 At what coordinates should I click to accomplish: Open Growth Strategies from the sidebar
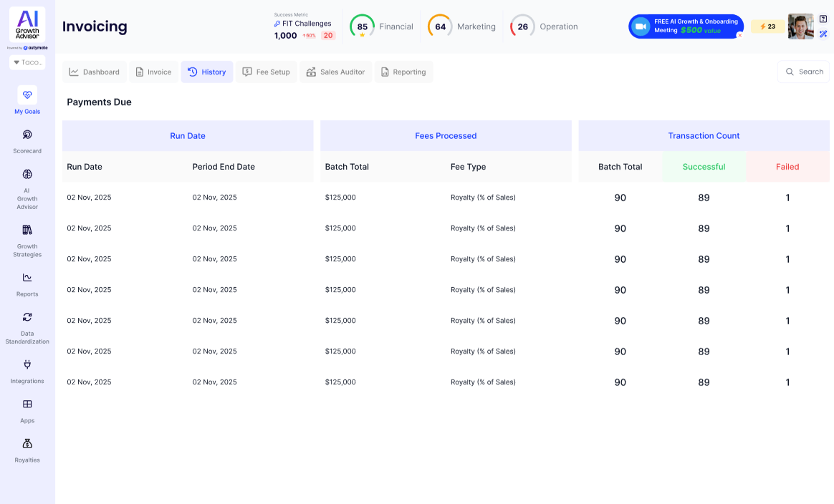(x=27, y=231)
